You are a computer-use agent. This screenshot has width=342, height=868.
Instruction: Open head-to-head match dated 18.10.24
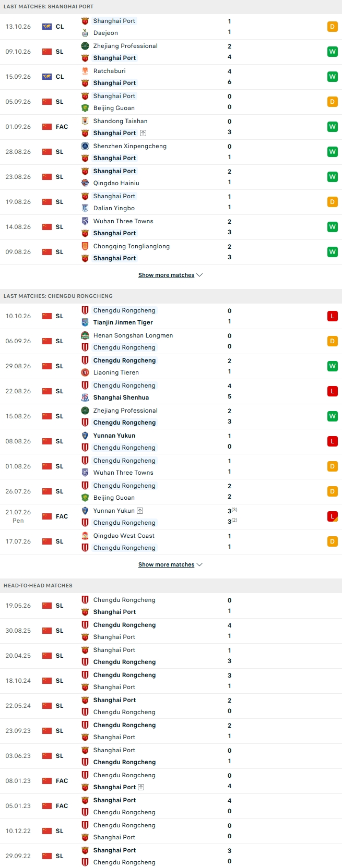[x=171, y=681]
